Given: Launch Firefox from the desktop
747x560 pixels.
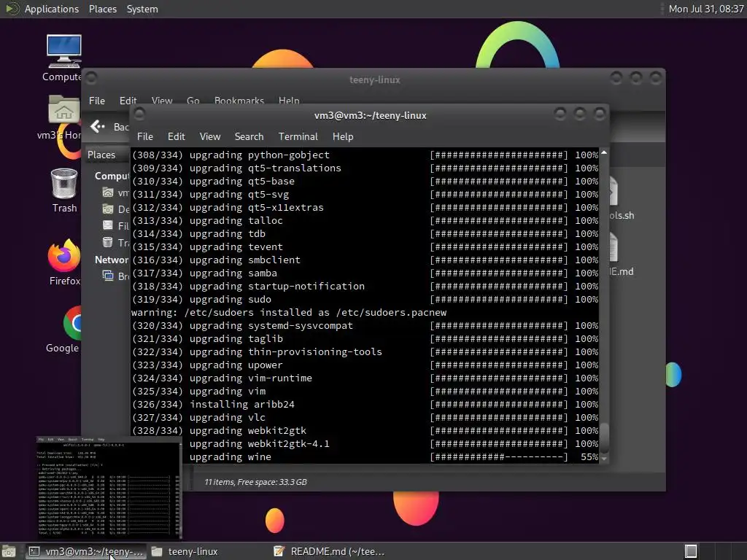Looking at the screenshot, I should point(64,256).
